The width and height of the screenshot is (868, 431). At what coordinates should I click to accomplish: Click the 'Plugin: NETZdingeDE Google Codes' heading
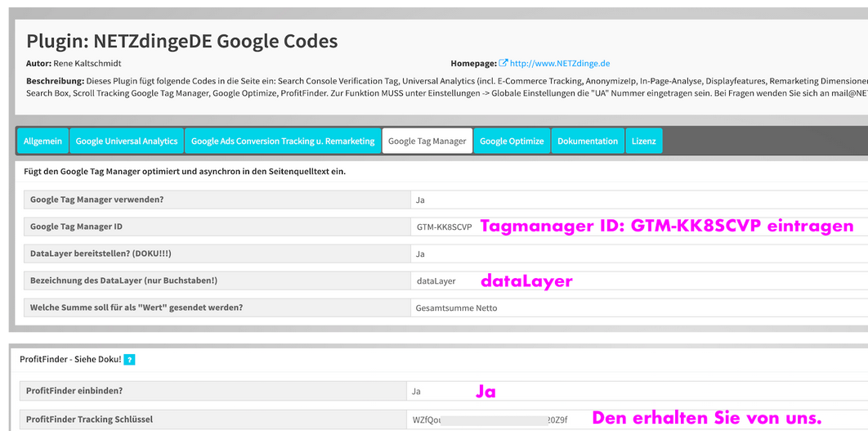click(181, 41)
